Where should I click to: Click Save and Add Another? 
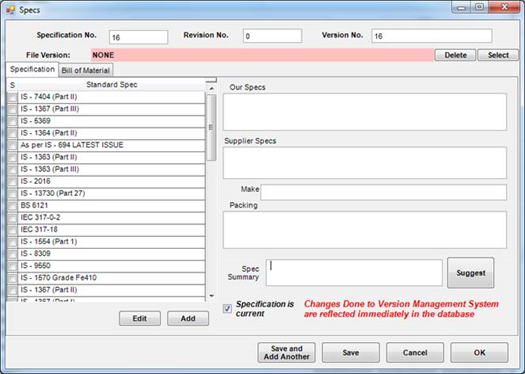coord(287,353)
